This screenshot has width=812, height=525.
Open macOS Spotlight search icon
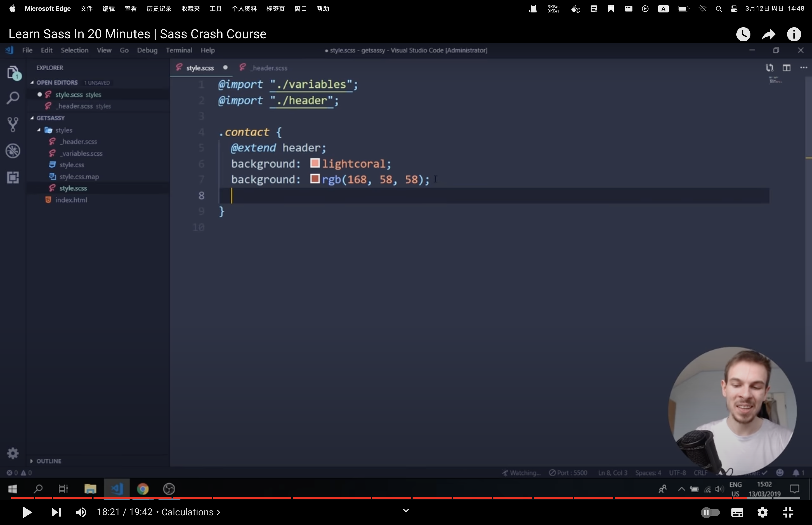click(x=719, y=9)
